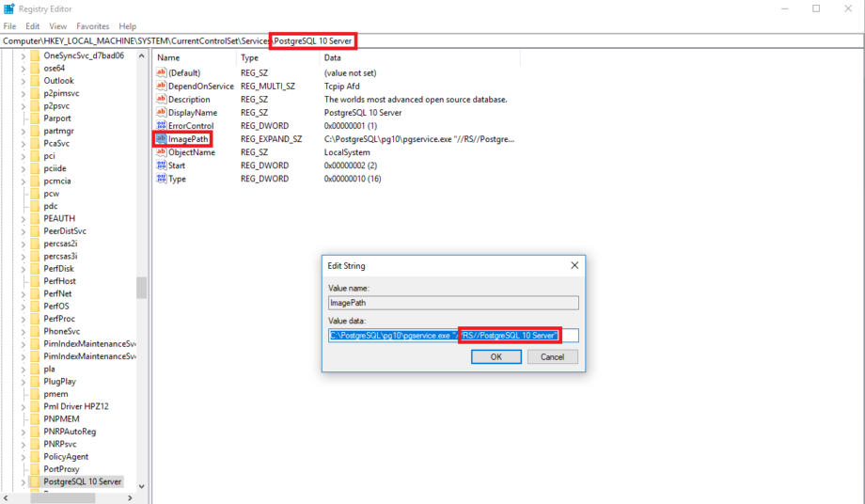This screenshot has height=504, width=865.
Task: Click the ImagePath value icon
Action: [x=161, y=138]
